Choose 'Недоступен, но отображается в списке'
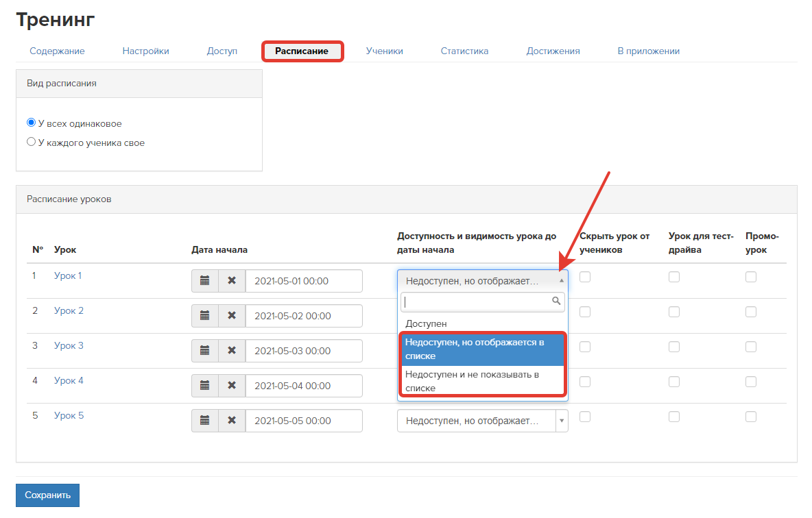 click(x=483, y=349)
